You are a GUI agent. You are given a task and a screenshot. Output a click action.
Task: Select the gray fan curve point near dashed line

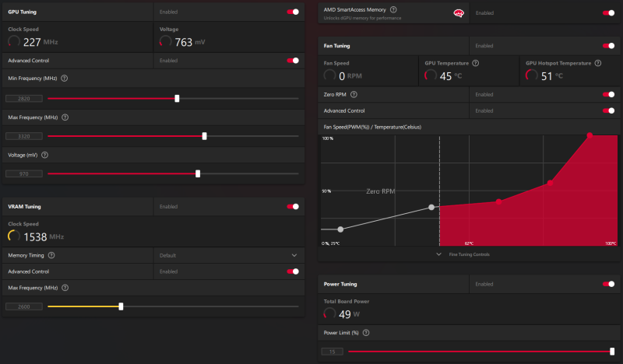click(x=431, y=207)
